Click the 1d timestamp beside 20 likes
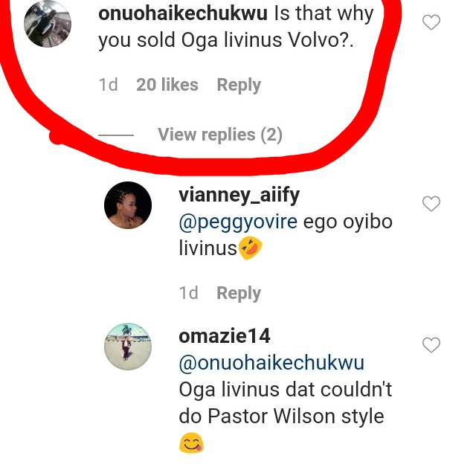Screen dimensions: 476x476 click(108, 86)
